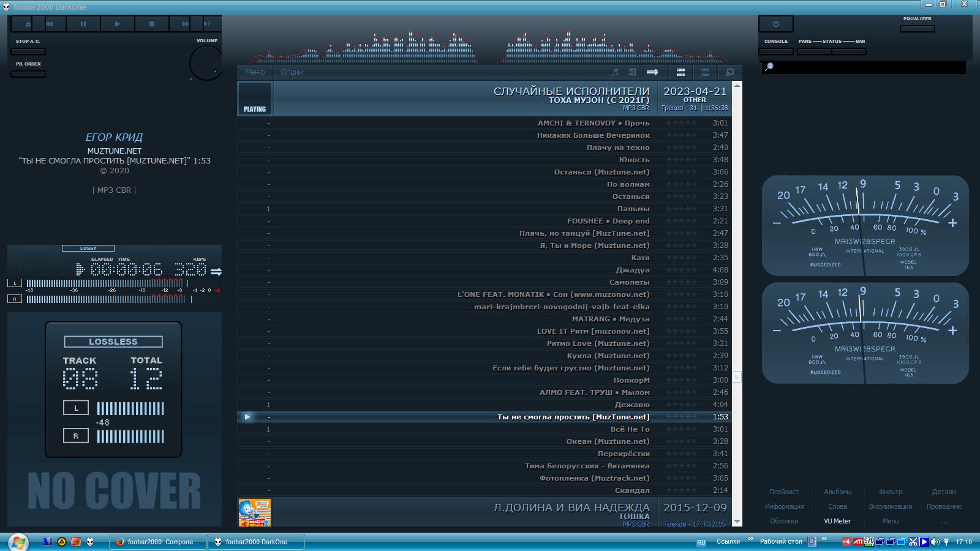Viewport: 980px width, 551px height.
Task: Click the magnifier search icon
Action: click(x=769, y=67)
